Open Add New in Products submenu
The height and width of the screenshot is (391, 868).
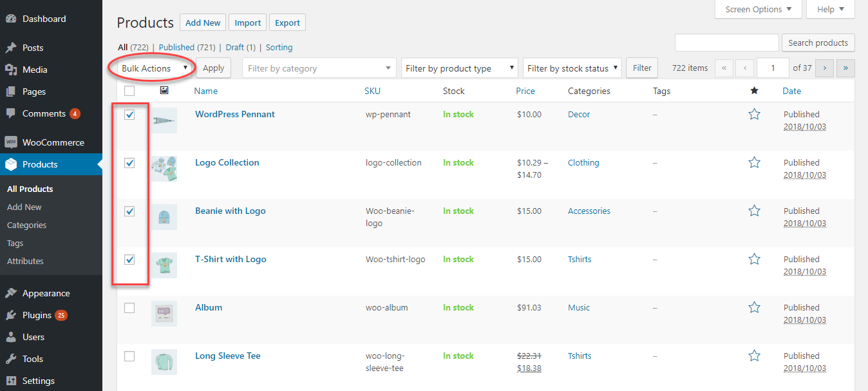pos(24,207)
